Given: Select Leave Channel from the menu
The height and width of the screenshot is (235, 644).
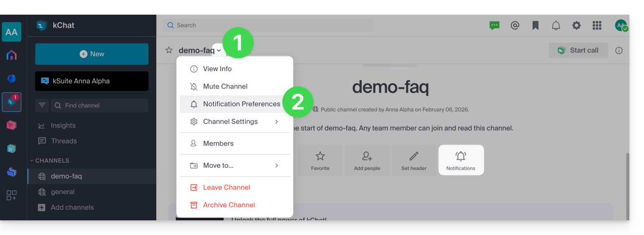Looking at the screenshot, I should pos(227,188).
